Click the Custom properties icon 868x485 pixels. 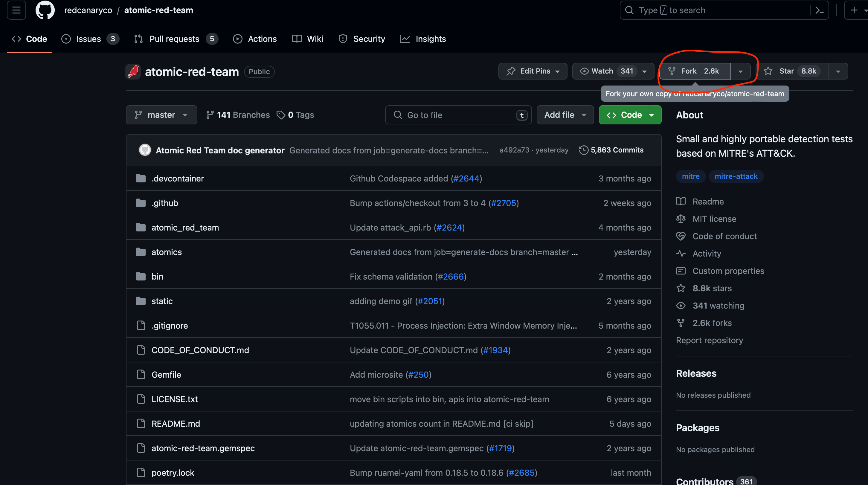[x=681, y=271]
